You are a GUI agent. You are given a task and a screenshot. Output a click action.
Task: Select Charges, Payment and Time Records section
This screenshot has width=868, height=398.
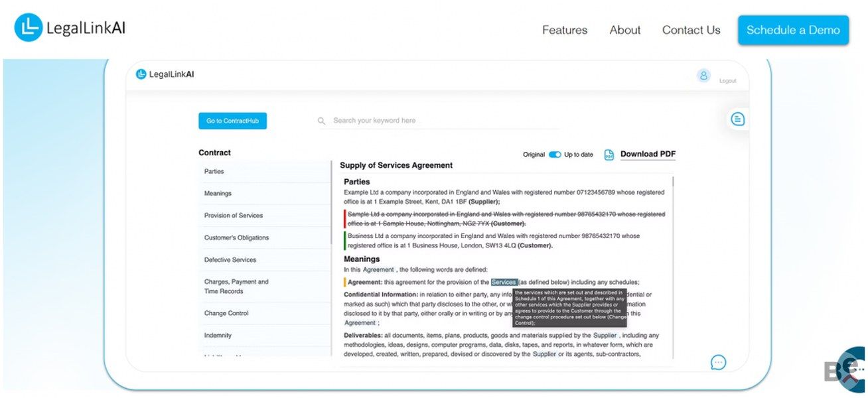265,287
